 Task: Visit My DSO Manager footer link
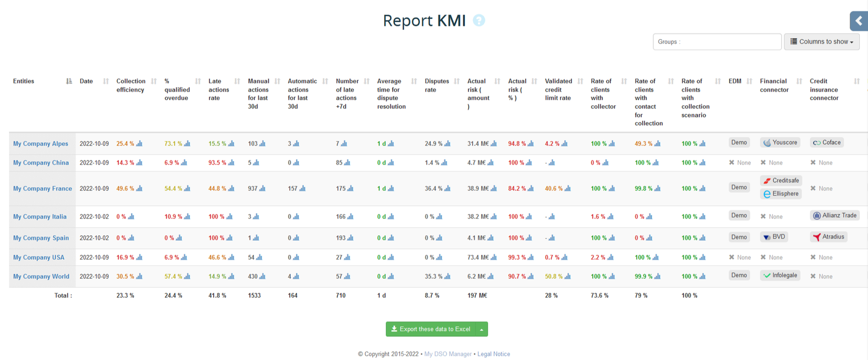[448, 354]
